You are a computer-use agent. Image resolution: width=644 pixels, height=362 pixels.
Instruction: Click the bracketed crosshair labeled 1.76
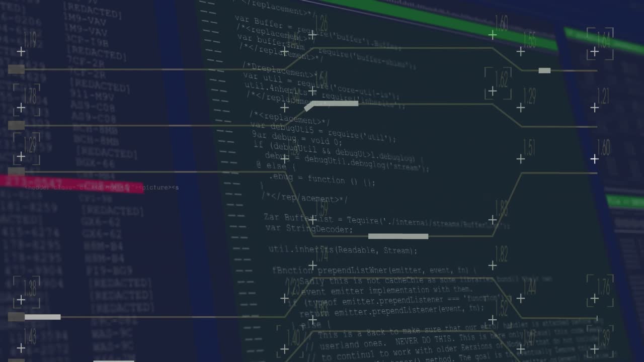594,299
